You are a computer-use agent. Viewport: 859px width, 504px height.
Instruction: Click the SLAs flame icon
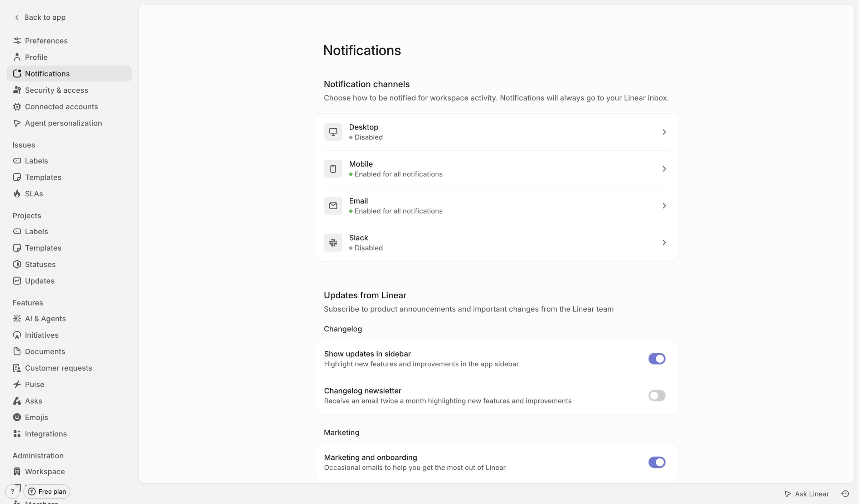[17, 194]
